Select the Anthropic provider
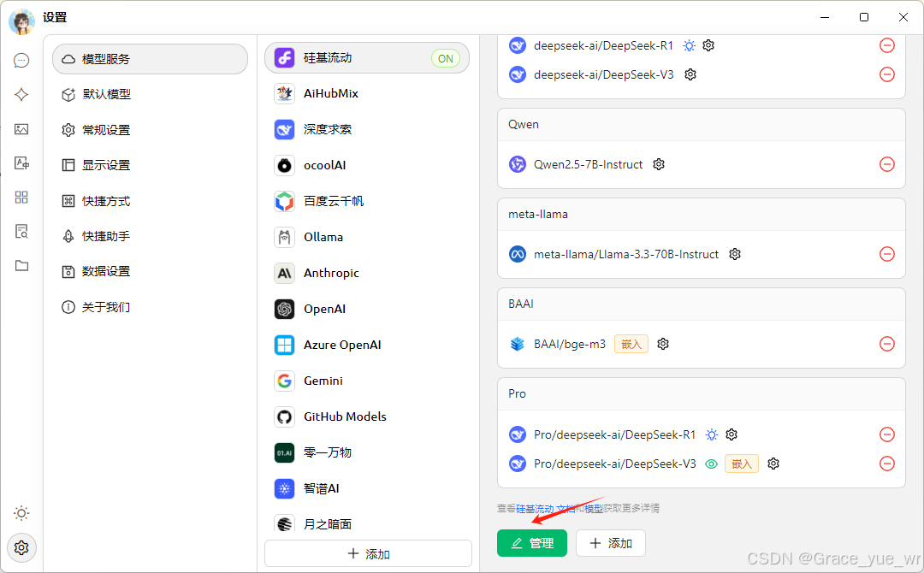 [x=367, y=274]
